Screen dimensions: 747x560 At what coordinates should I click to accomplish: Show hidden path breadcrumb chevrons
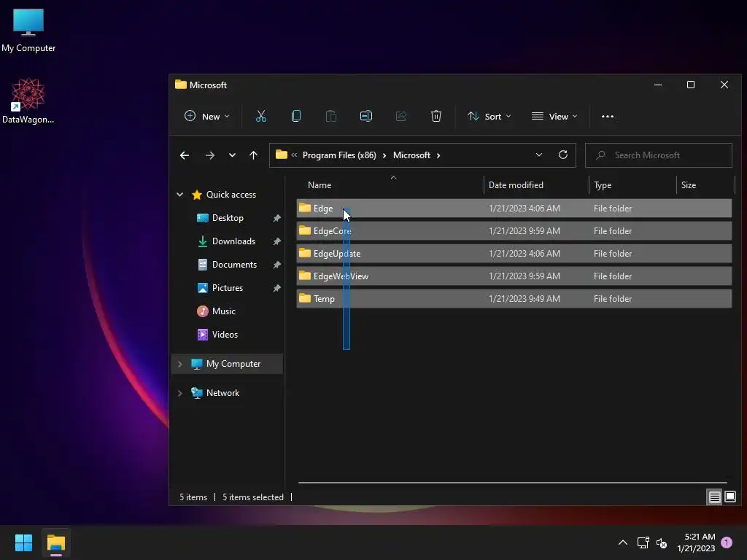(x=294, y=155)
